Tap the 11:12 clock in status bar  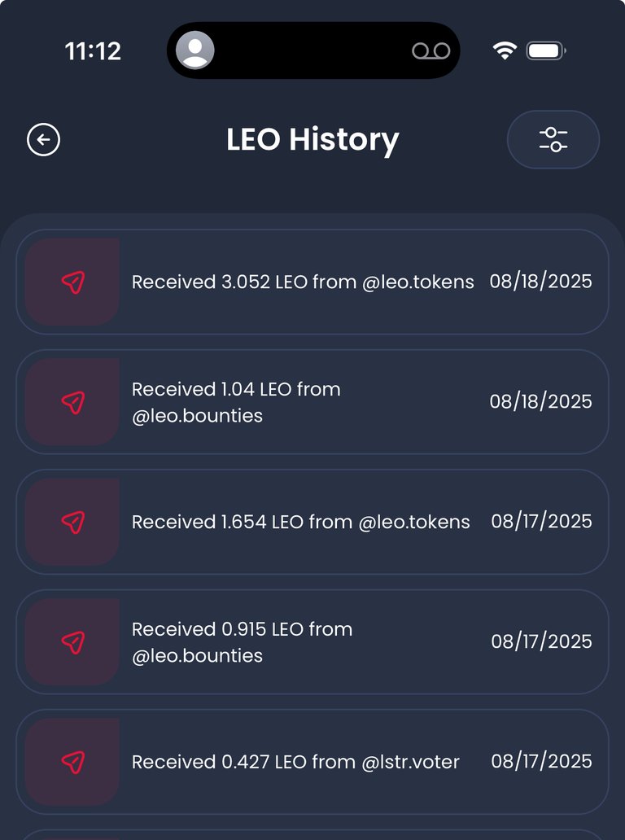94,51
